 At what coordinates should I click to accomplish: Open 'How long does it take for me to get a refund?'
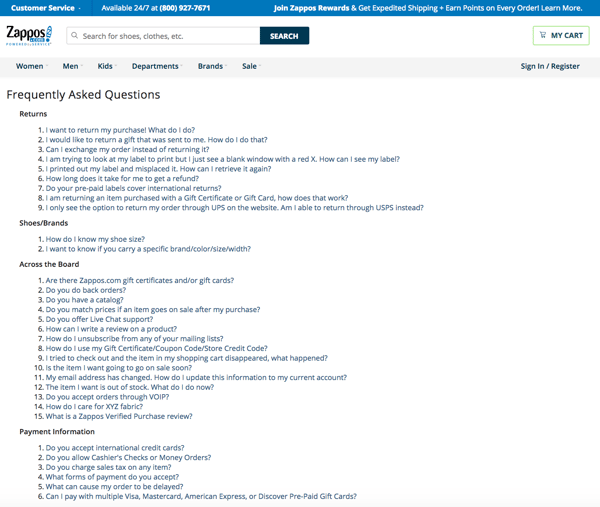click(x=122, y=179)
